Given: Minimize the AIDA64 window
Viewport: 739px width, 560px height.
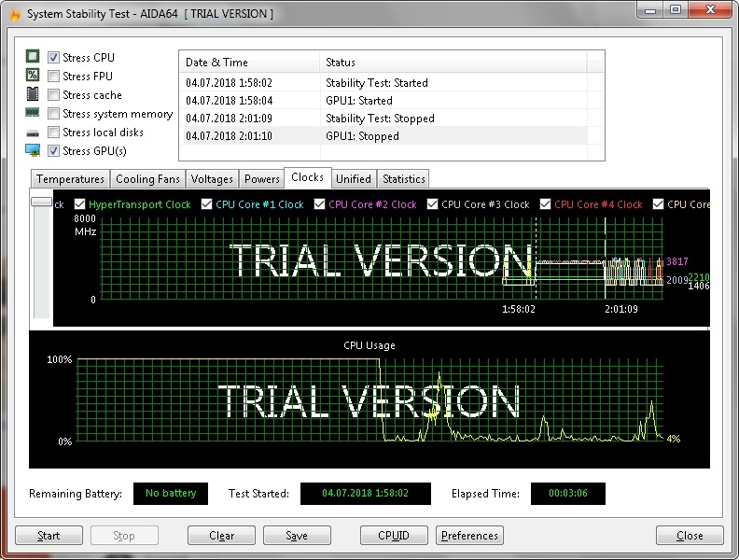Looking at the screenshot, I should (650, 10).
